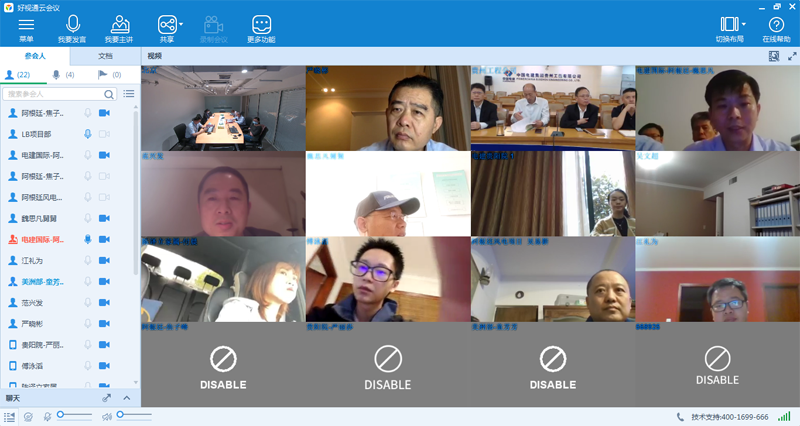
Task: Toggle microphone for LB项目部 participant
Action: point(88,134)
